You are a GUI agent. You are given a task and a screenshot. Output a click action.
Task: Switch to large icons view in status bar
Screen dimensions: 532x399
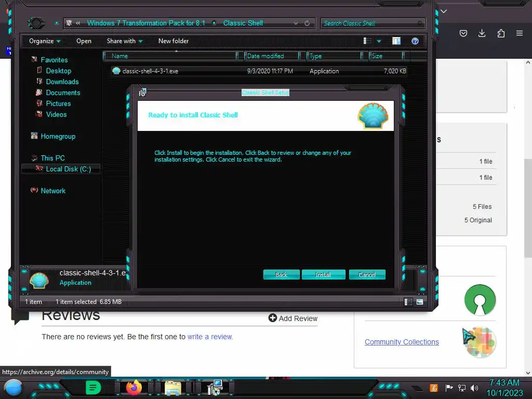[420, 302]
